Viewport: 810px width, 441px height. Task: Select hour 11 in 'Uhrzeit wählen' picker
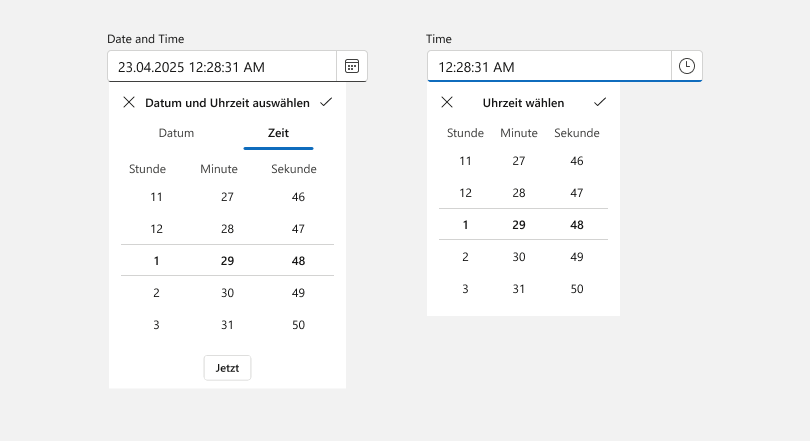click(465, 161)
